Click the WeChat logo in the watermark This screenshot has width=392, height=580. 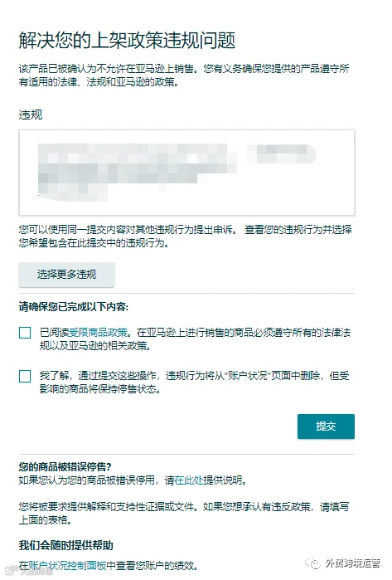tap(313, 563)
